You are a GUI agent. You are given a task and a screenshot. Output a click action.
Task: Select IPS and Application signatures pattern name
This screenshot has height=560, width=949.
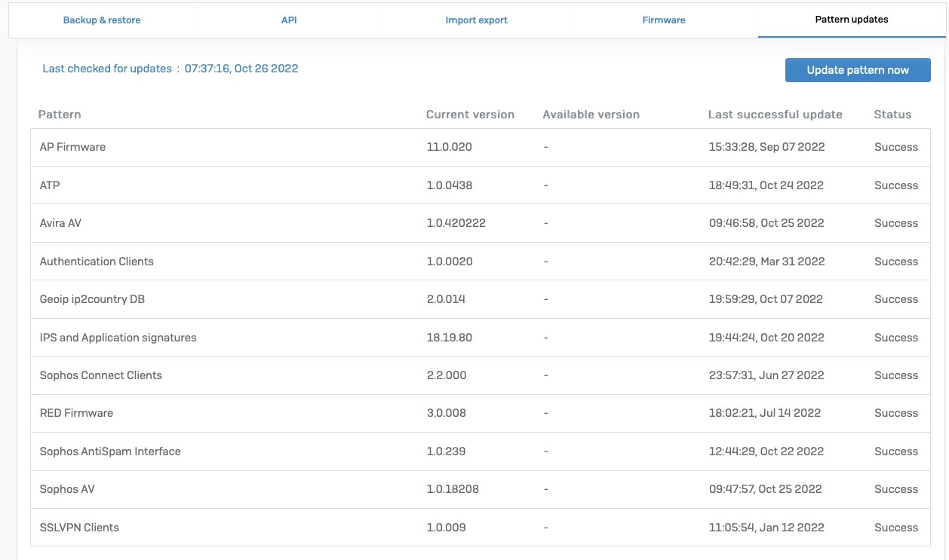point(118,338)
